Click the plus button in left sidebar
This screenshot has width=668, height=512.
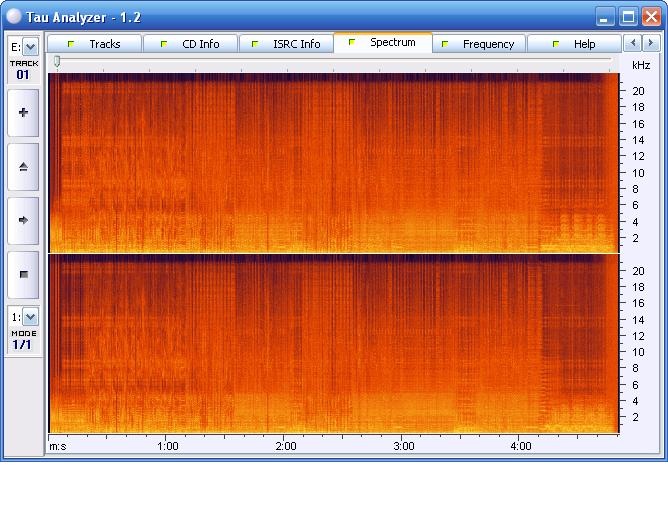click(23, 113)
